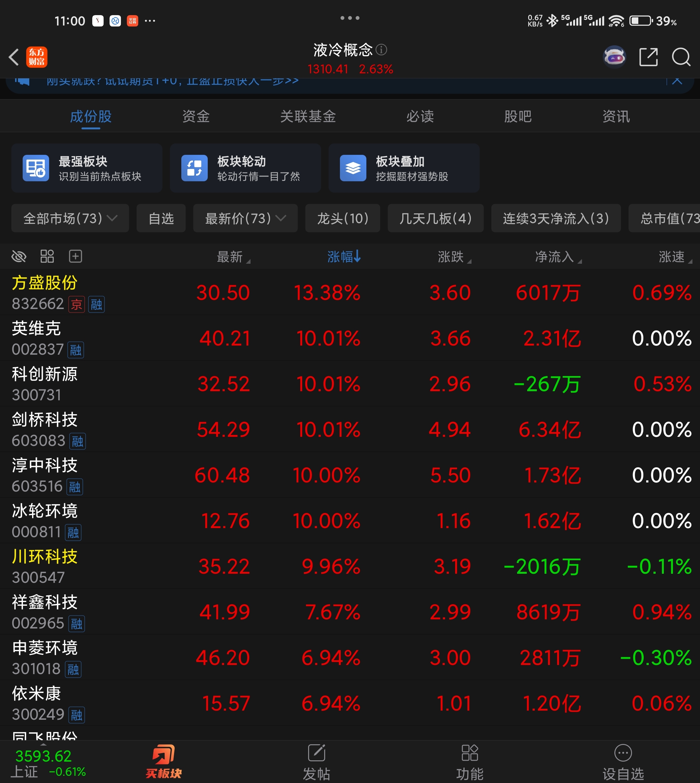Open 英维克 stock row
The height and width of the screenshot is (783, 700).
click(x=350, y=338)
